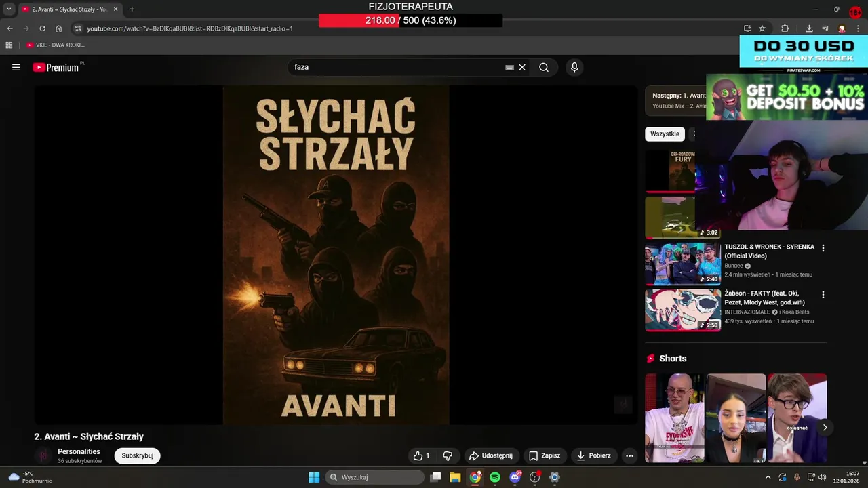Subscribe with the Subskrybuj button
Image resolution: width=868 pixels, height=488 pixels.
(x=138, y=455)
